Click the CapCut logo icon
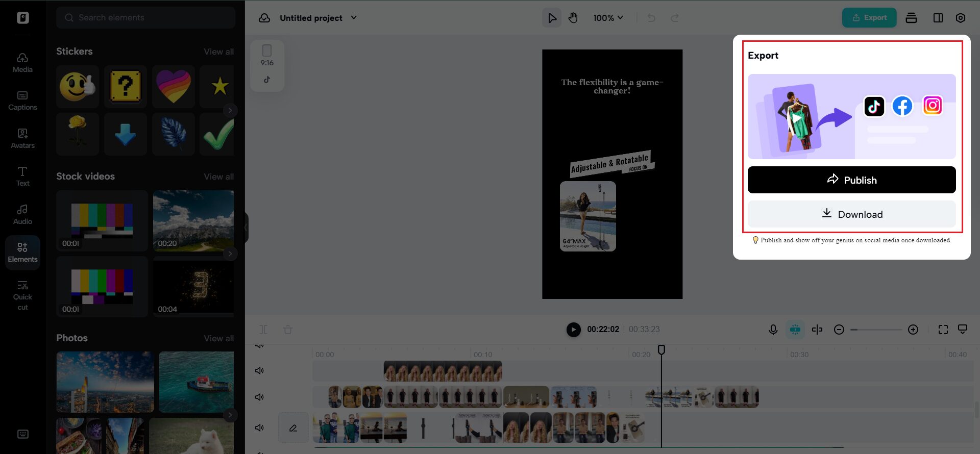The width and height of the screenshot is (980, 454). coord(22,18)
